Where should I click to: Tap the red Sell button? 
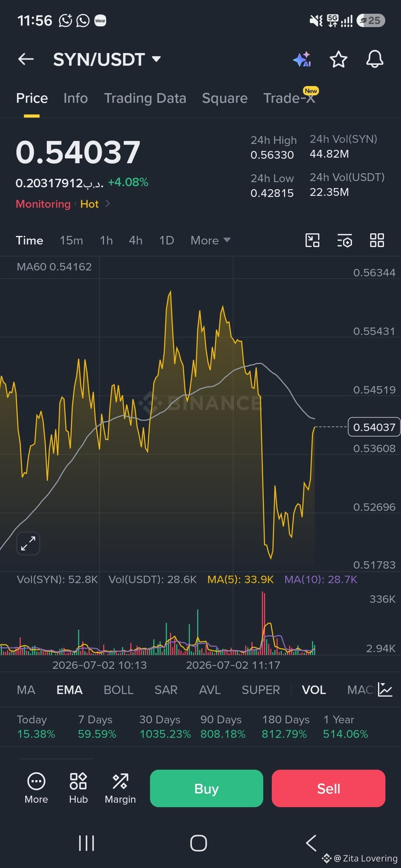[x=329, y=788]
